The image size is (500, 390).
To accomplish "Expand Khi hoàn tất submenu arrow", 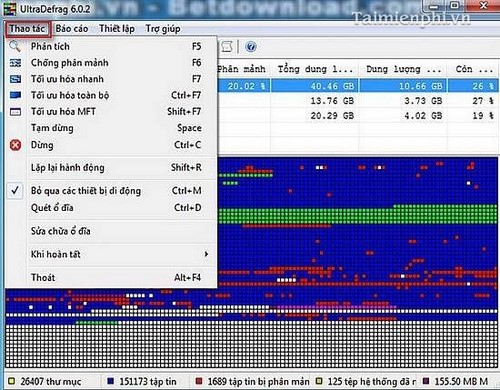I will (206, 254).
